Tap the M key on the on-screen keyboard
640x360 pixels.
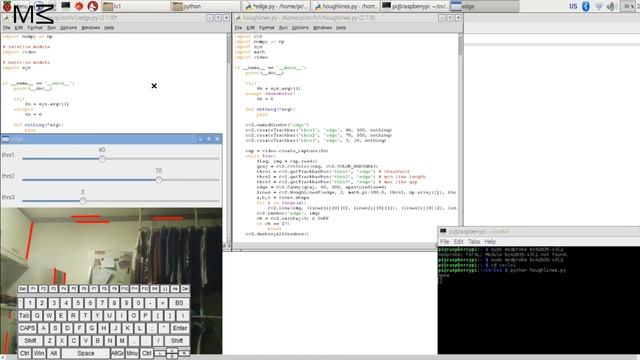tap(122, 340)
